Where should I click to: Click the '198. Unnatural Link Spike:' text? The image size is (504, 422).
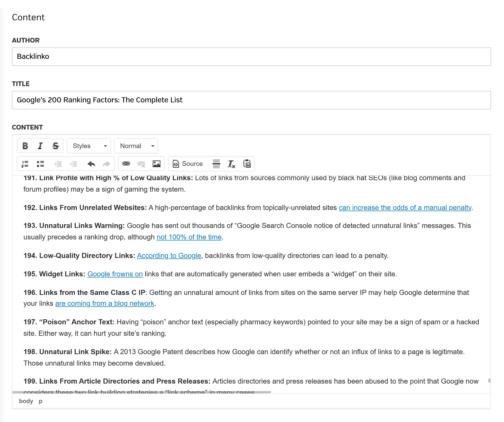pyautogui.click(x=68, y=352)
